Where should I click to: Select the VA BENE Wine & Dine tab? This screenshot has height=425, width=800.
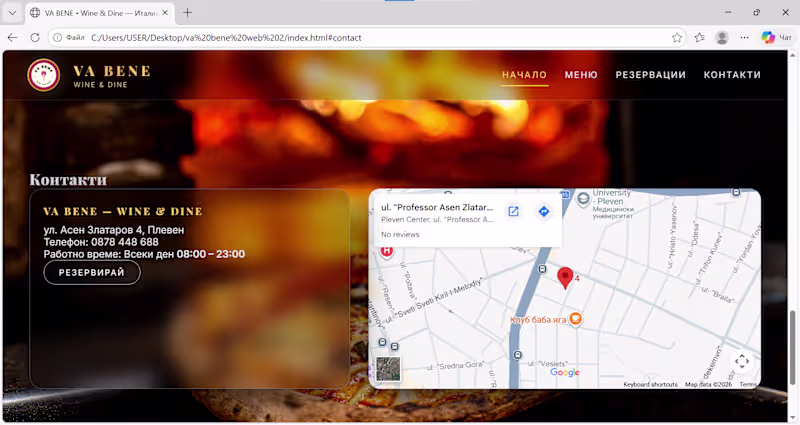tap(99, 13)
